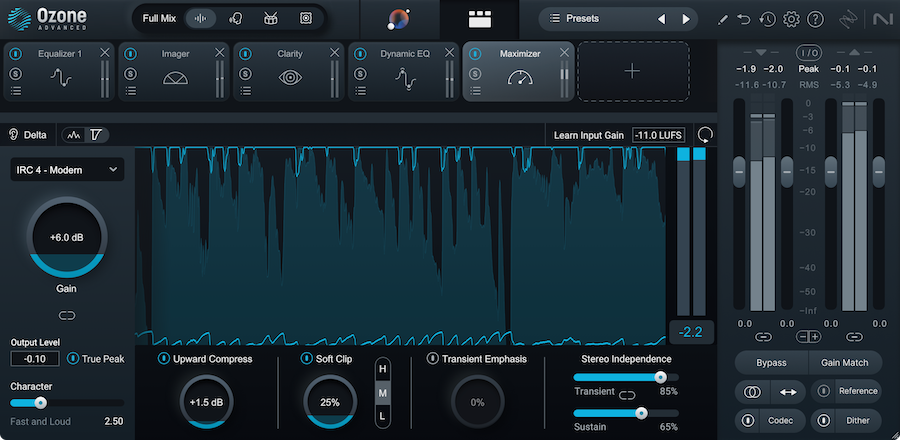Click the Character slider handle
Viewport: 900px width, 440px height.
(x=40, y=403)
